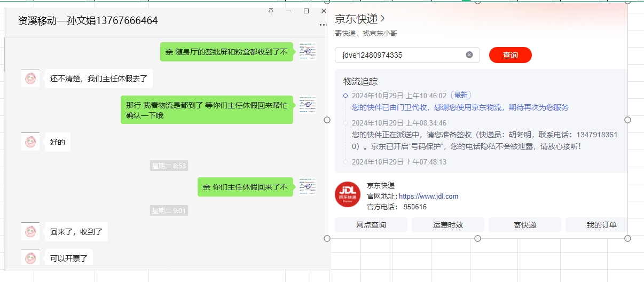Pin the chat window on top
This screenshot has height=282, width=644.
click(x=271, y=11)
